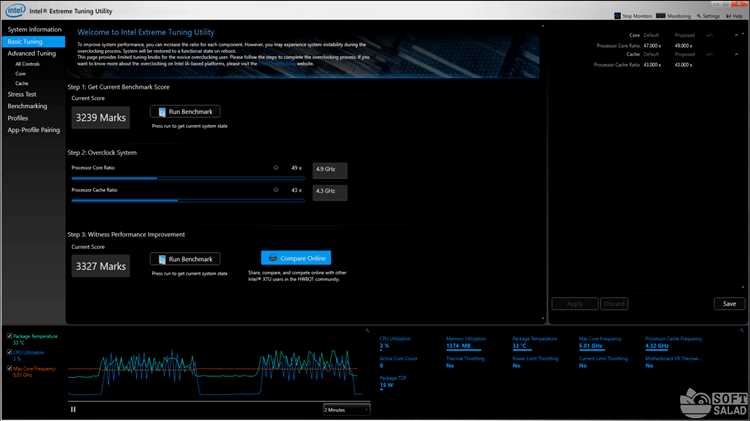
Task: Open Advanced Tuning in the sidebar
Action: [x=32, y=54]
